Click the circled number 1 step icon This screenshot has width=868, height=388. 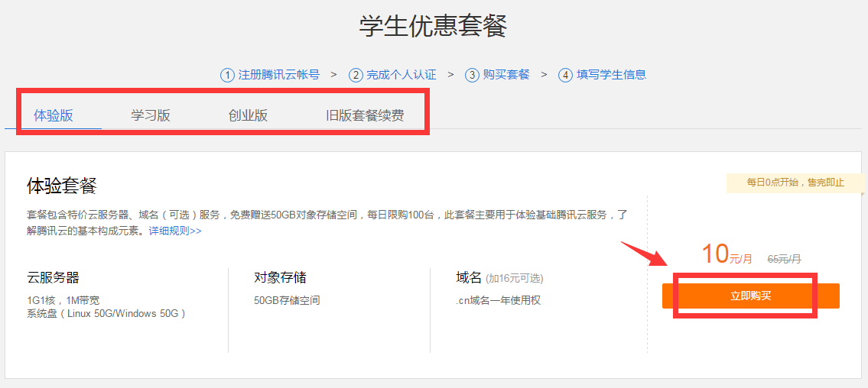(x=227, y=75)
